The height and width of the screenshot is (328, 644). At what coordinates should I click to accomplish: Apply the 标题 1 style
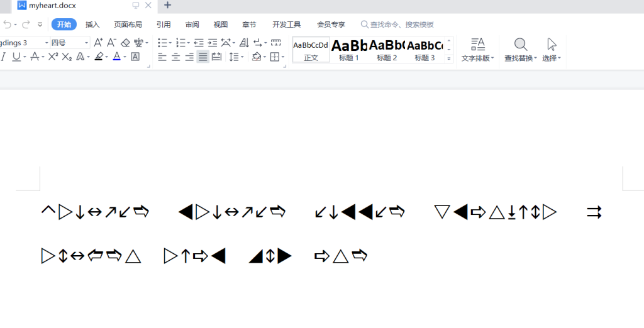pyautogui.click(x=349, y=50)
